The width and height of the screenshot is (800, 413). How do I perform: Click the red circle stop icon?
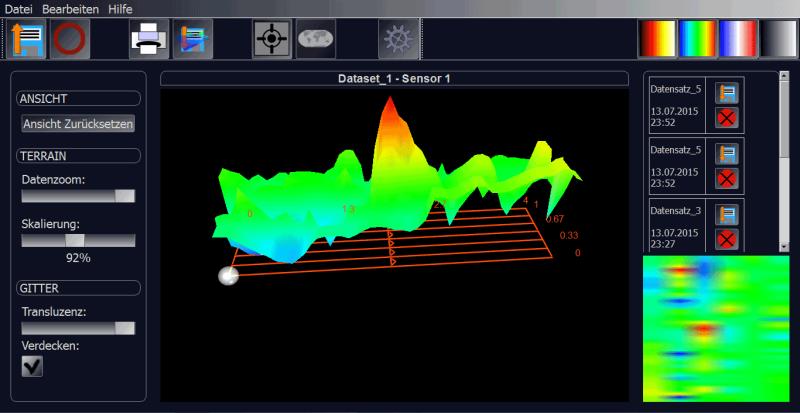tap(69, 39)
